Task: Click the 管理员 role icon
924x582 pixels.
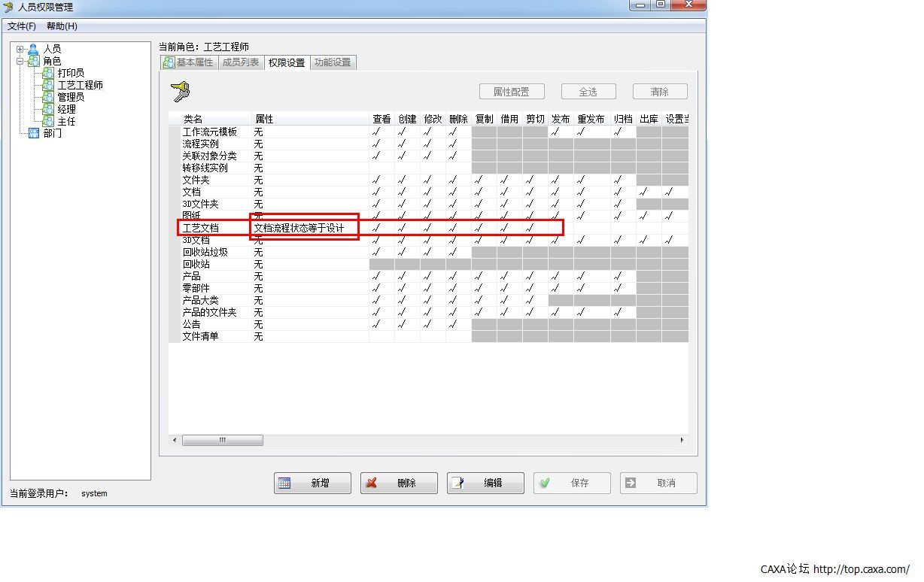Action: click(48, 97)
